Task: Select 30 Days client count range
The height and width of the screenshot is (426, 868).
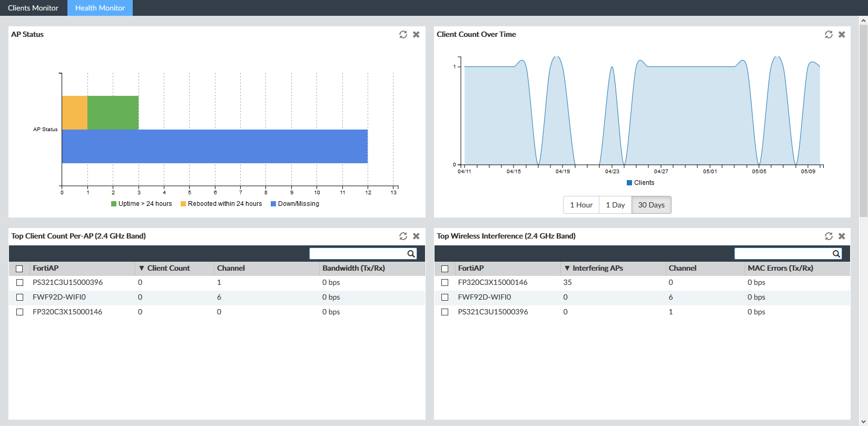Action: coord(652,205)
